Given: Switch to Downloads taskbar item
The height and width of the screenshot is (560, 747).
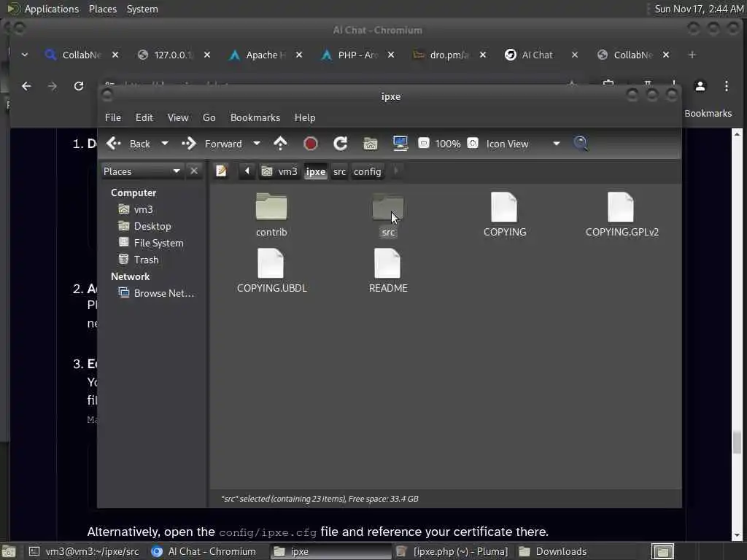Looking at the screenshot, I should 553,551.
